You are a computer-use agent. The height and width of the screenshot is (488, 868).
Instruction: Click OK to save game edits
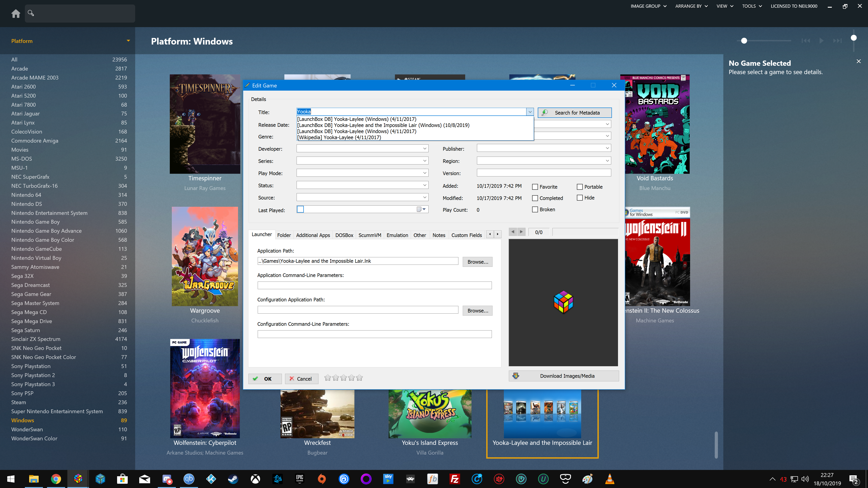[x=265, y=379]
